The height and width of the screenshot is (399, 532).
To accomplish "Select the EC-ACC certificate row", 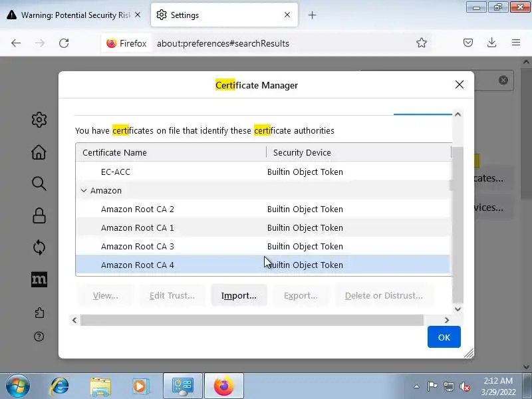I will 263,172.
